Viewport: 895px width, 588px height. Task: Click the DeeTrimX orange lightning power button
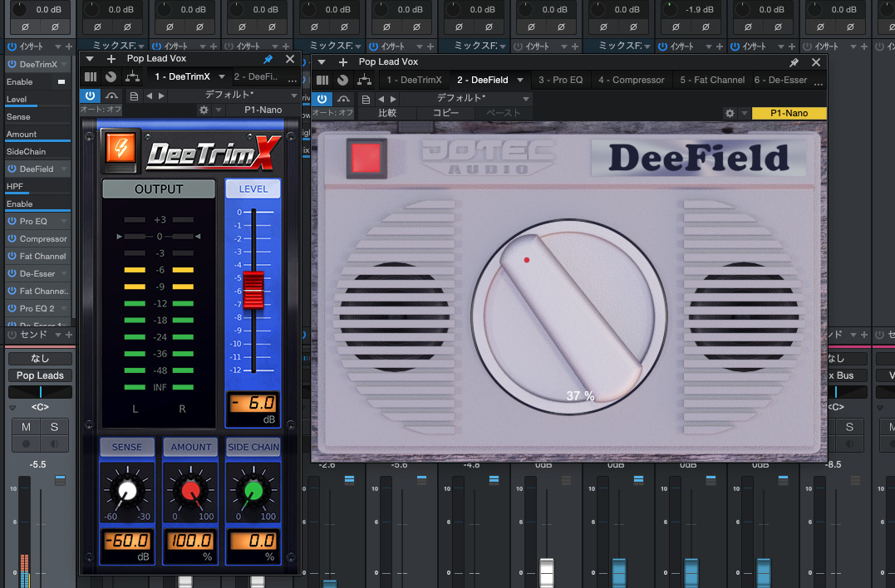pos(120,150)
